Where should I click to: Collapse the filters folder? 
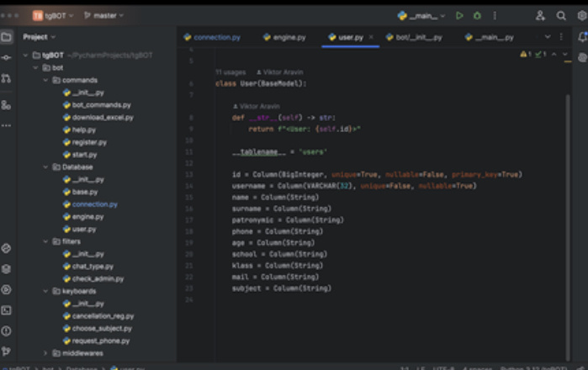[45, 241]
